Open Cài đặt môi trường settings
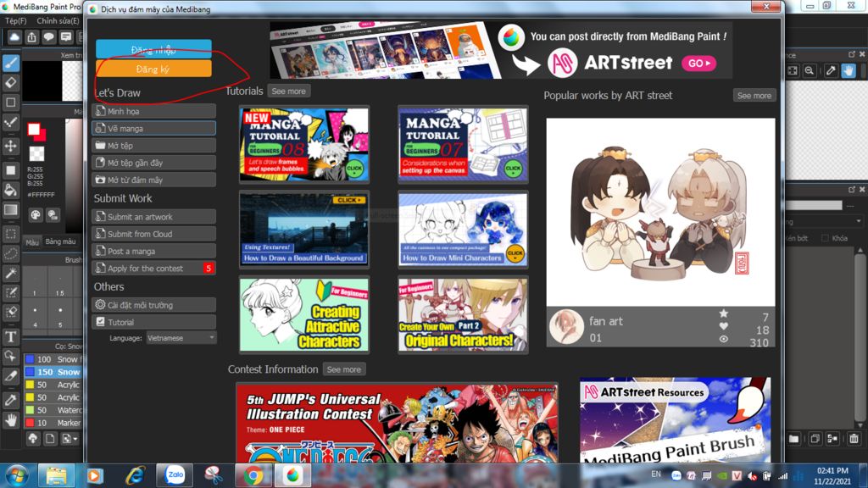 pyautogui.click(x=154, y=305)
